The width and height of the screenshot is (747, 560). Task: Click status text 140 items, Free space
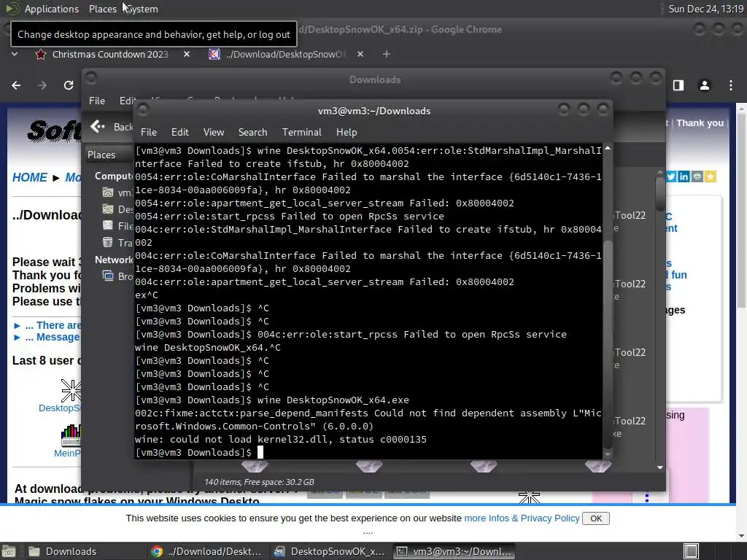[x=259, y=482]
